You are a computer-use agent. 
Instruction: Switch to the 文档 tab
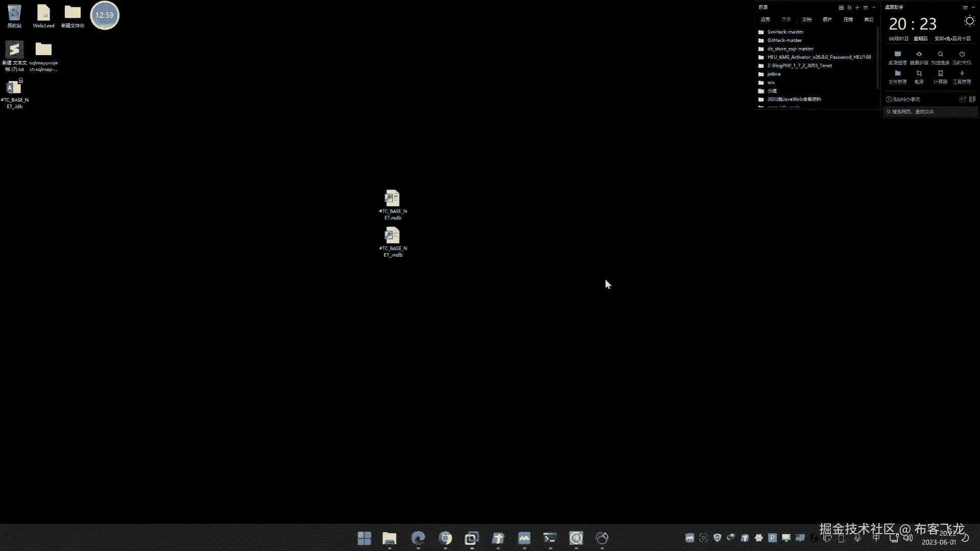pos(806,19)
